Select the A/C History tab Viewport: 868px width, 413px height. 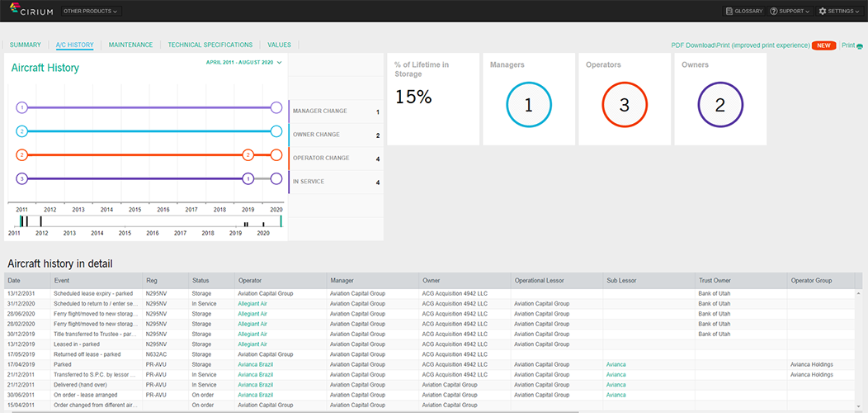(75, 45)
